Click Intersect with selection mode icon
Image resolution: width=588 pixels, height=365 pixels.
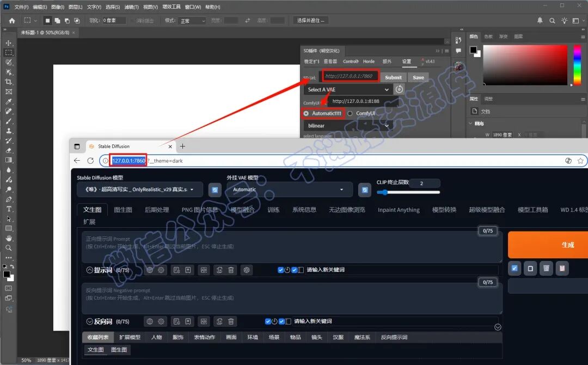(77, 21)
